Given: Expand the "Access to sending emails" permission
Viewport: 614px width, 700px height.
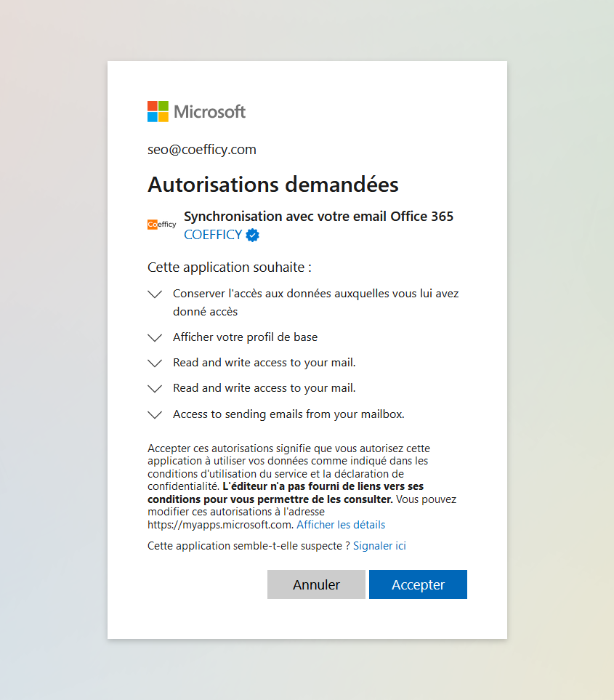Looking at the screenshot, I should [154, 415].
